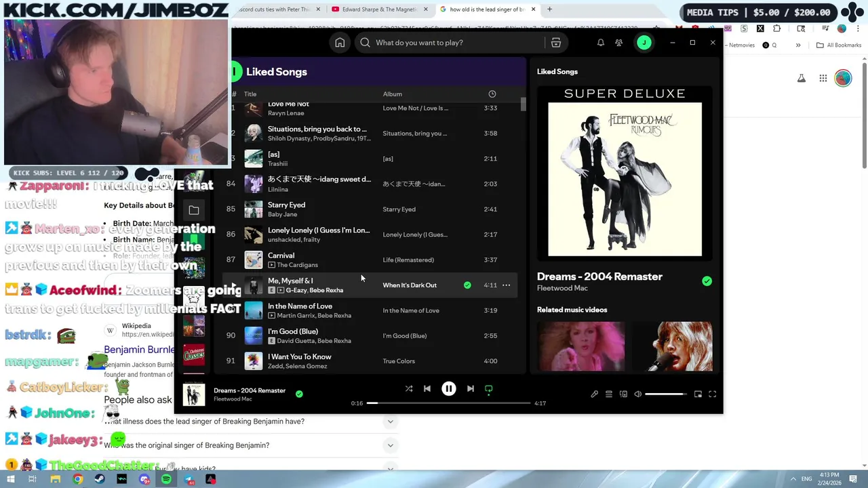The image size is (868, 488).
Task: Show more bookmarks chevron in Chrome
Action: point(798,45)
